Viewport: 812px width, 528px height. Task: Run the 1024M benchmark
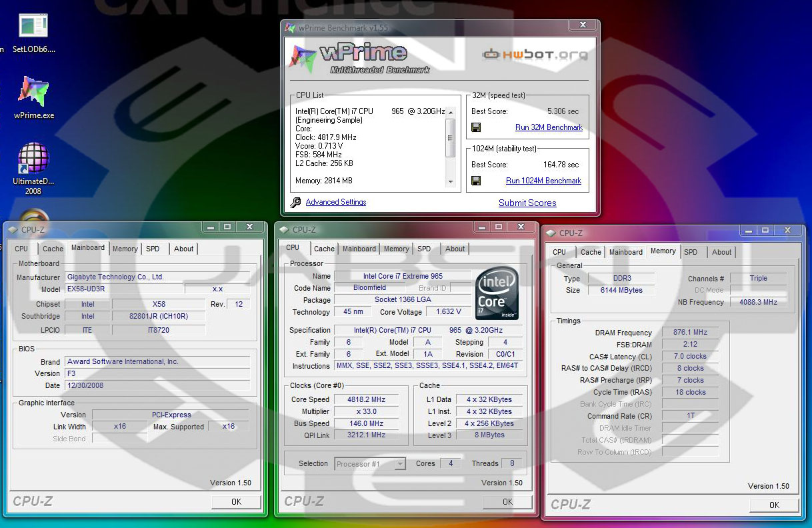543,181
